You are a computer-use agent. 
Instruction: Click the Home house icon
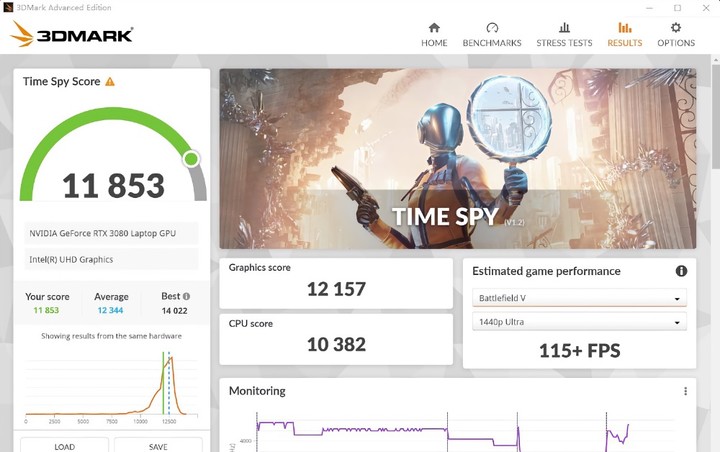(x=434, y=28)
